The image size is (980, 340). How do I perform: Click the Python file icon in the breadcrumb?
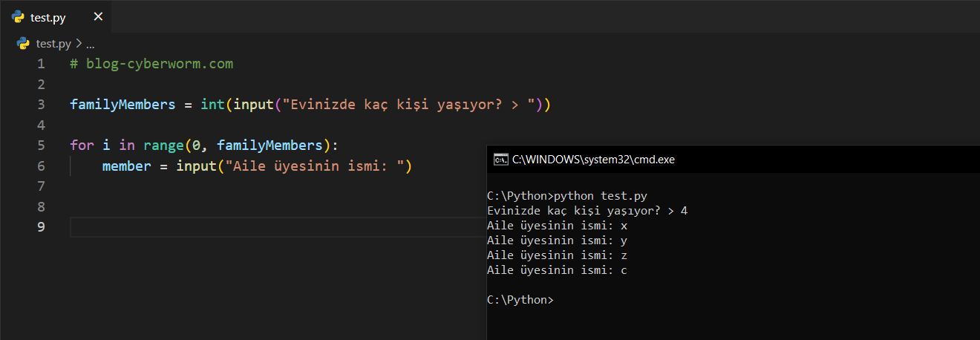coord(23,44)
